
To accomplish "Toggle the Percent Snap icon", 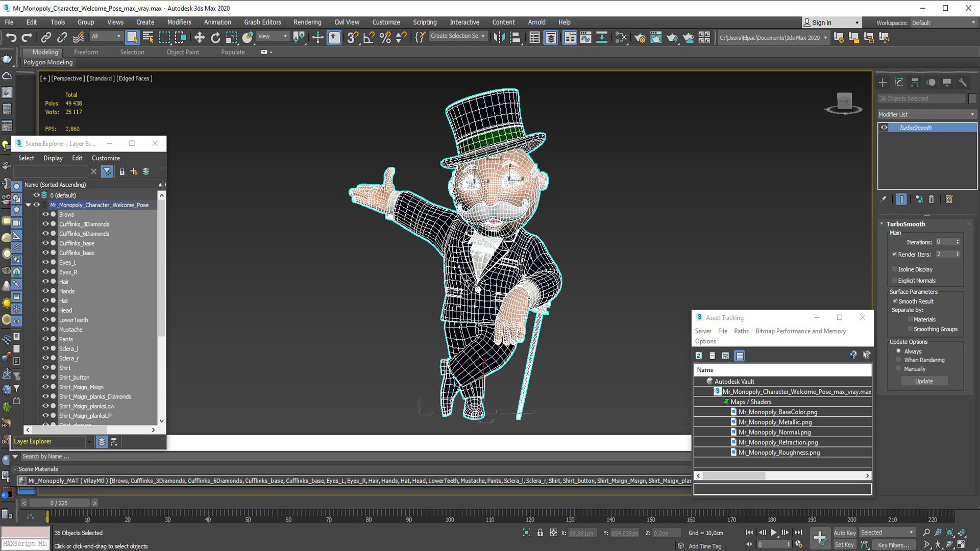I will click(385, 37).
